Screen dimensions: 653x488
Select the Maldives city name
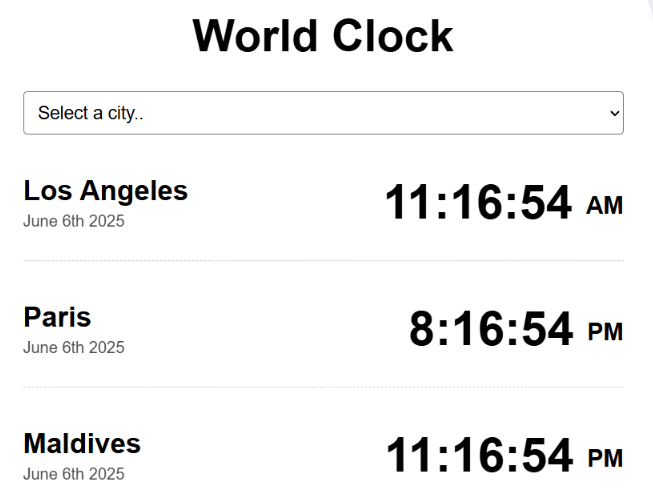click(x=82, y=443)
